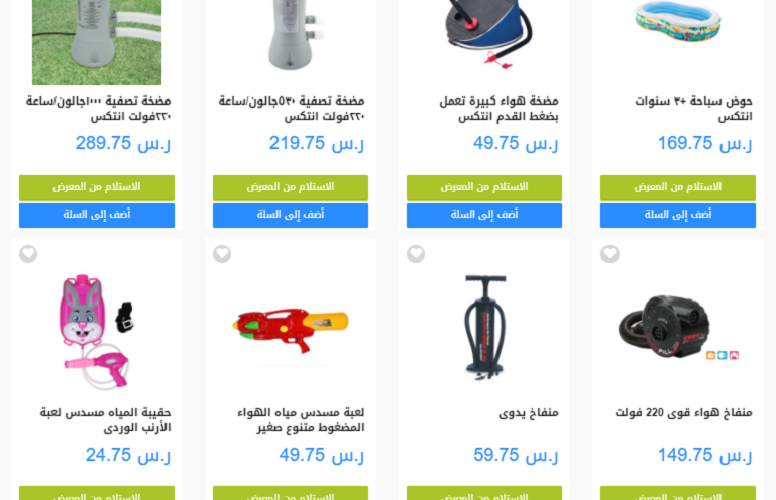Screen dimensions: 776x500
Task: Click heart icon above the hand pump
Action: pyautogui.click(x=416, y=254)
